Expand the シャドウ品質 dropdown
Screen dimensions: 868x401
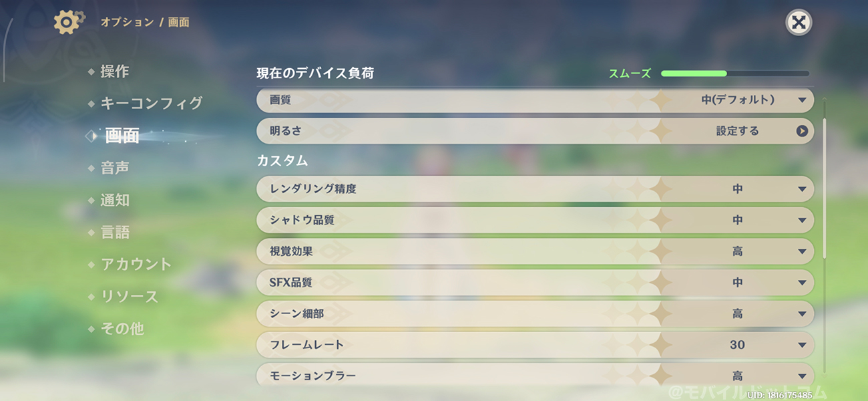click(x=802, y=220)
